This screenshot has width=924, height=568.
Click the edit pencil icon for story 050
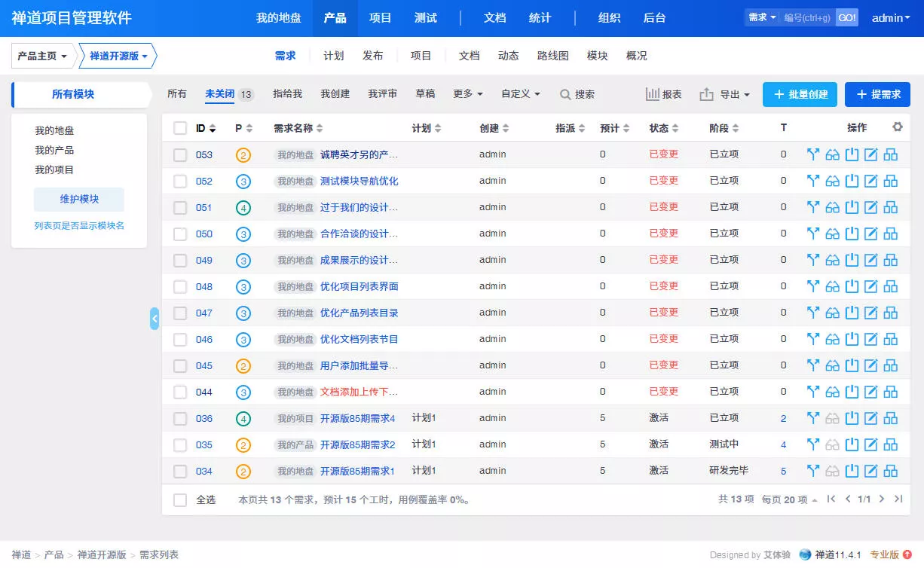871,234
